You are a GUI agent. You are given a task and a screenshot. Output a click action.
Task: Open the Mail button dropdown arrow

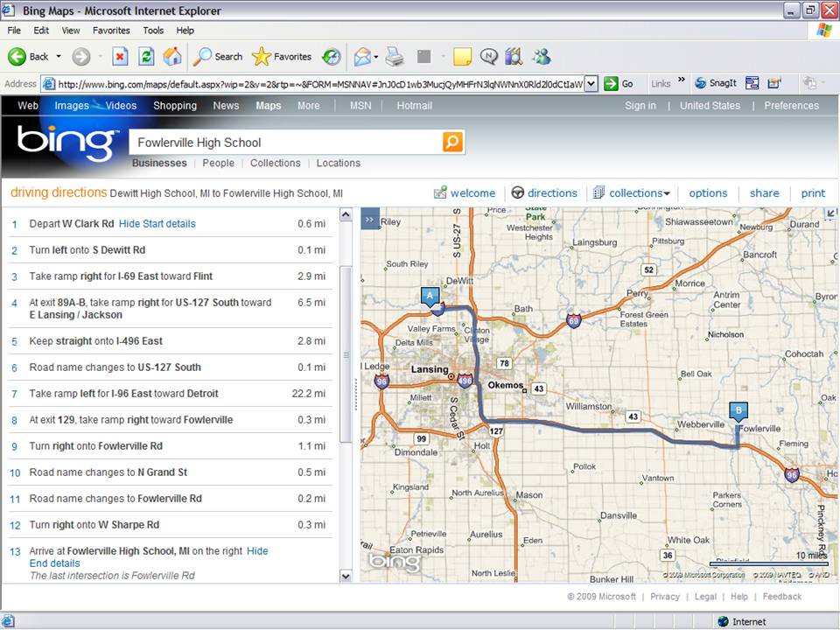(376, 57)
